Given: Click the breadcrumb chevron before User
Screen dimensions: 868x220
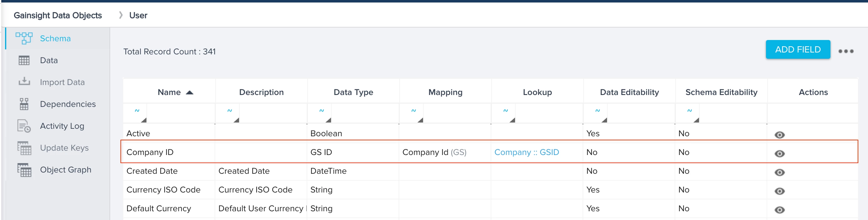Looking at the screenshot, I should [121, 15].
